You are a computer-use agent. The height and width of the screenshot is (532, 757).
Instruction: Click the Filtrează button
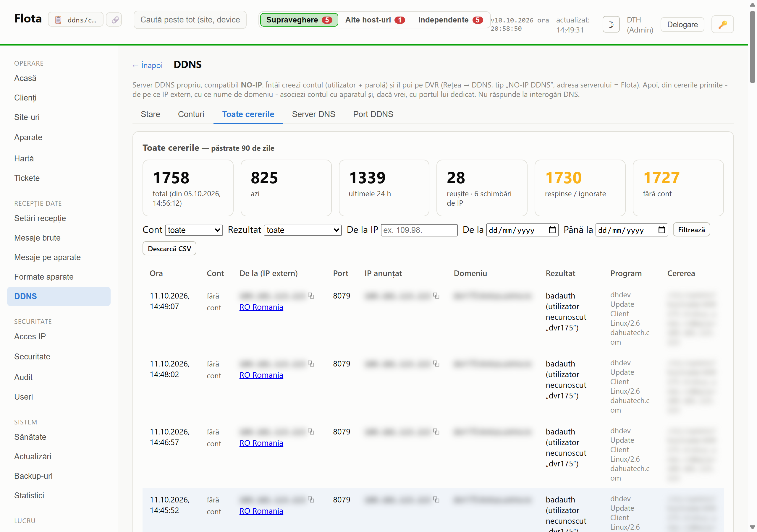(x=691, y=230)
